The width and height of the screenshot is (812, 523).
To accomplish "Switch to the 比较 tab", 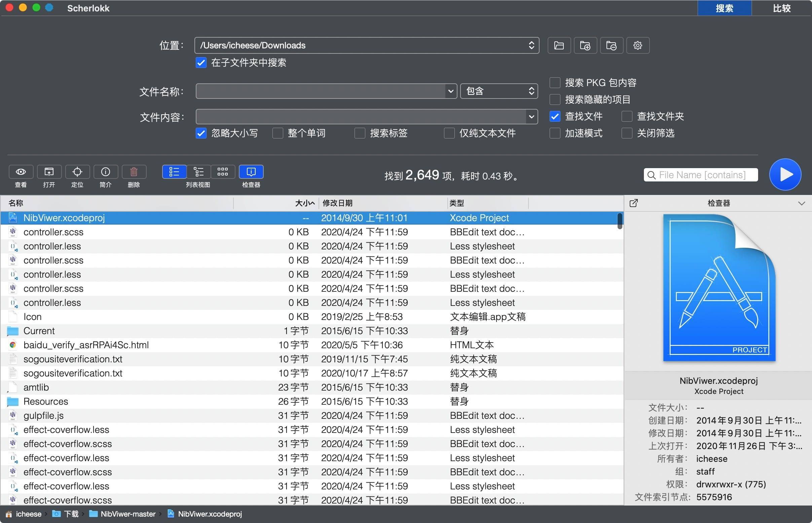I will tap(781, 8).
